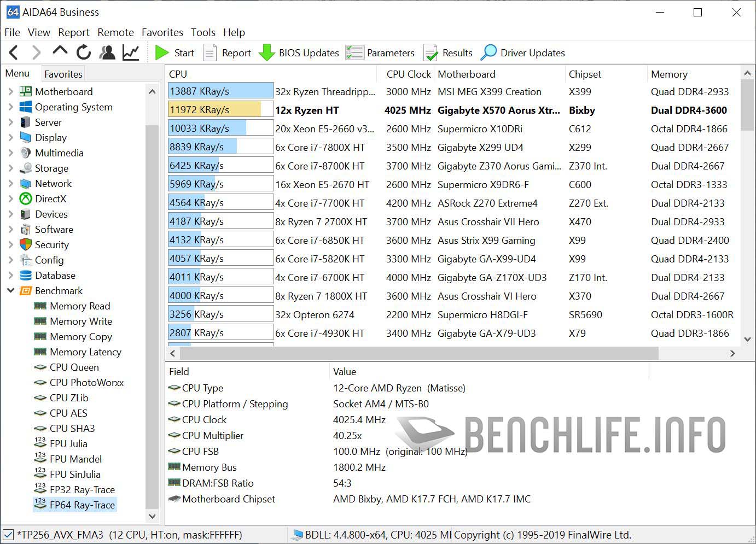The height and width of the screenshot is (544, 756).
Task: Collapse the Benchmark tree node
Action: click(10, 290)
